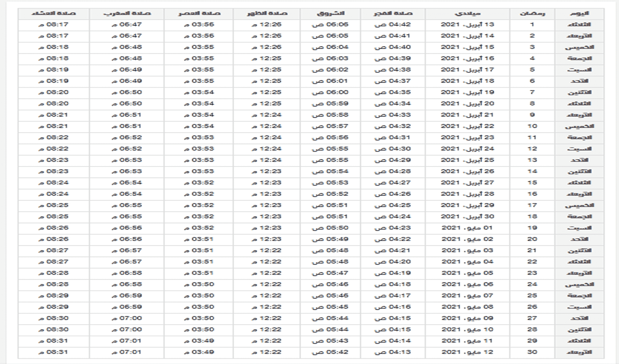The image size is (619, 364).
Task: Click Fajr time 04:13 ص
Action: [x=393, y=352]
